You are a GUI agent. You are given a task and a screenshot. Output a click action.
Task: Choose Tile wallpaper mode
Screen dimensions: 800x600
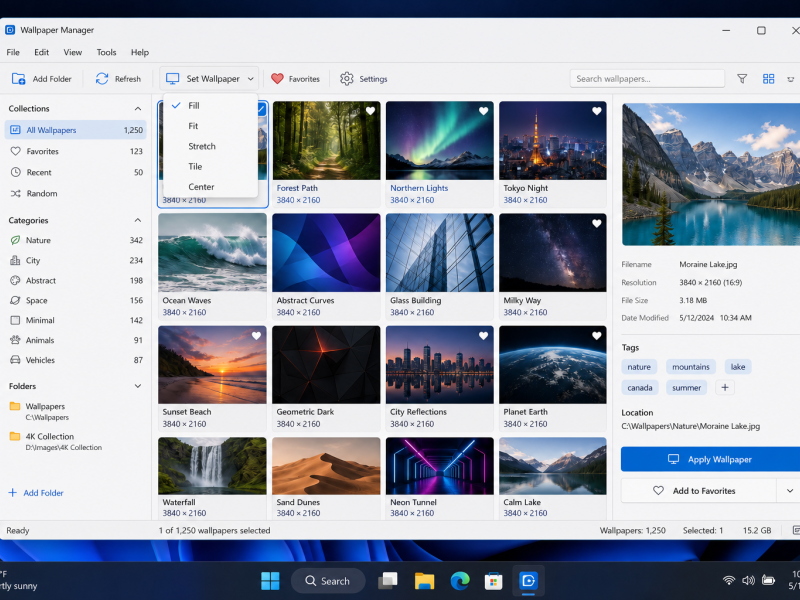(210, 166)
